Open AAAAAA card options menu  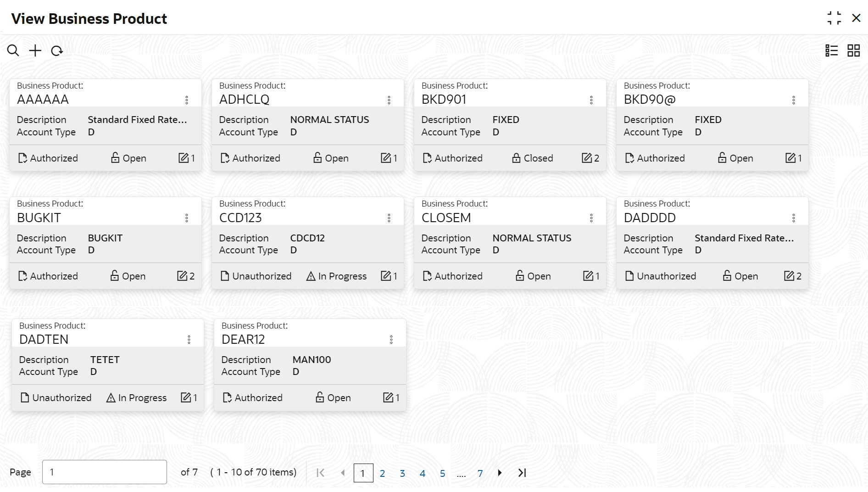pyautogui.click(x=187, y=100)
